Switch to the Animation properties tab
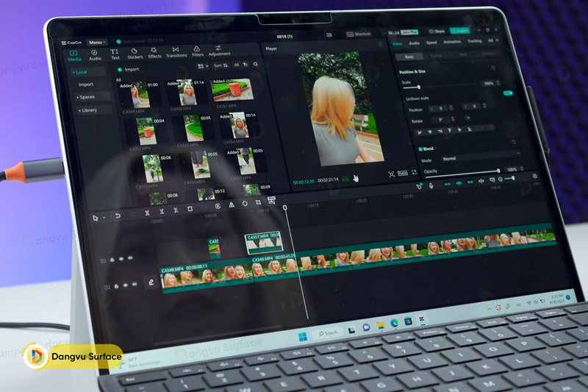 pos(452,42)
